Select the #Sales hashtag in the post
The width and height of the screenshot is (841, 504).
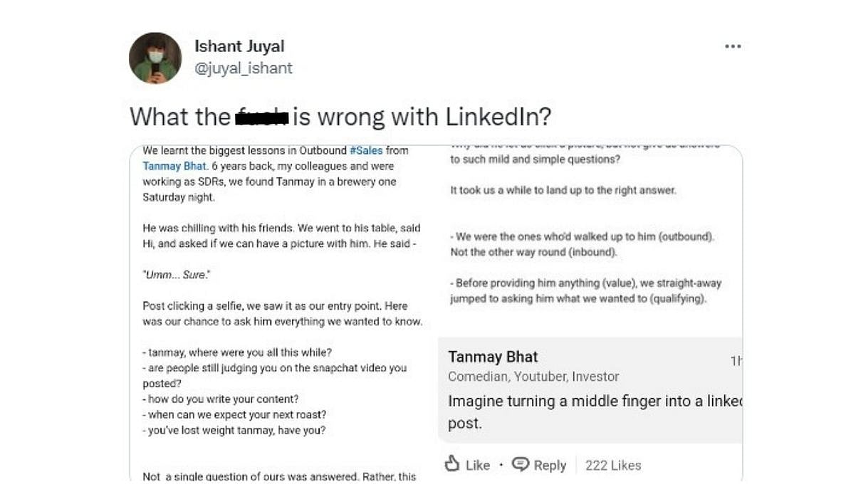click(x=366, y=151)
